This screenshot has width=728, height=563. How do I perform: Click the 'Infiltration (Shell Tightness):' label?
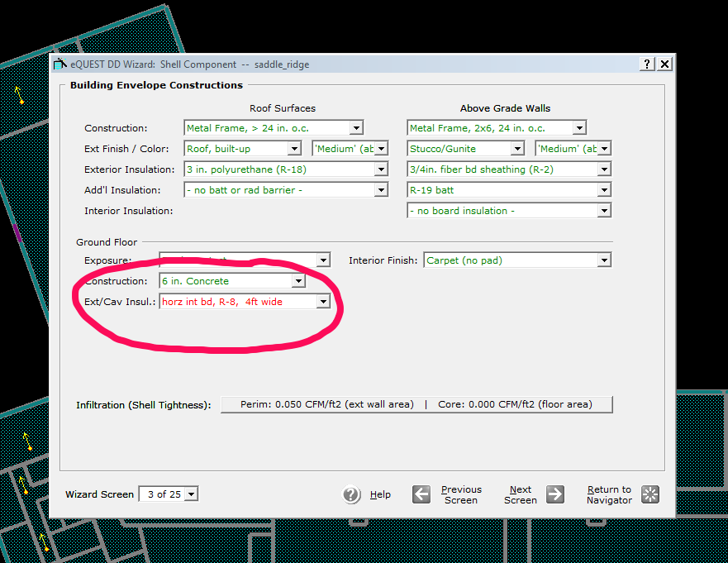coord(144,405)
